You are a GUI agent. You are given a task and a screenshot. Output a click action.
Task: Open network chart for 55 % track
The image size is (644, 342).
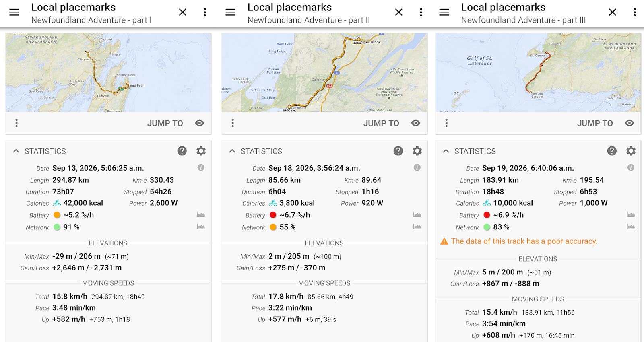coord(417,227)
